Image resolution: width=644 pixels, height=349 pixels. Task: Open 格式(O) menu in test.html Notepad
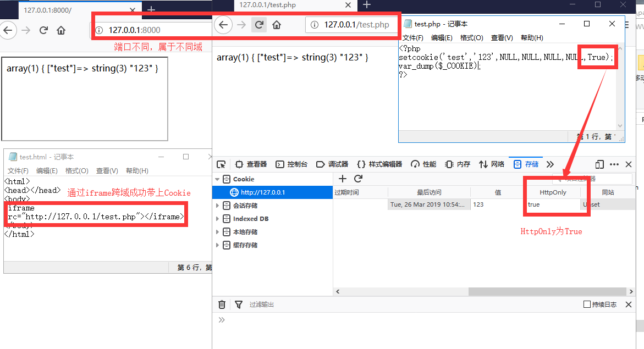tap(77, 171)
